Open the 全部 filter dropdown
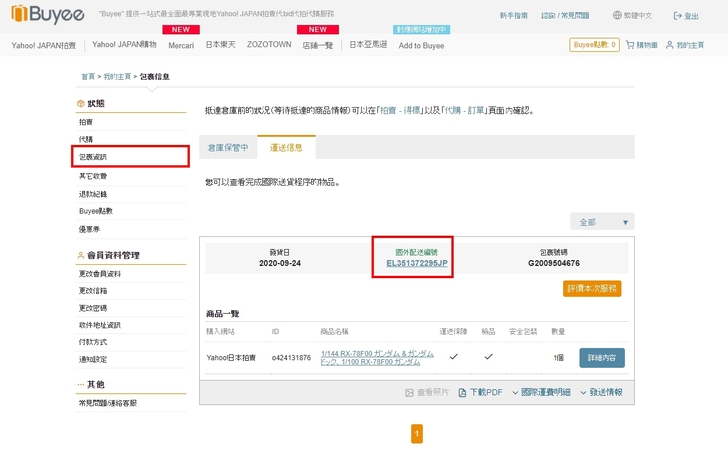The image size is (728, 458). coord(602,222)
